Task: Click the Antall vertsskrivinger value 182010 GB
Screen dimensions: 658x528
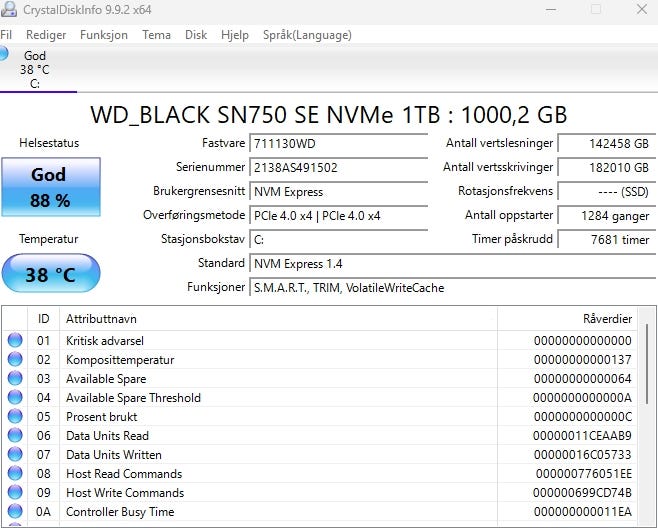Action: [x=606, y=168]
